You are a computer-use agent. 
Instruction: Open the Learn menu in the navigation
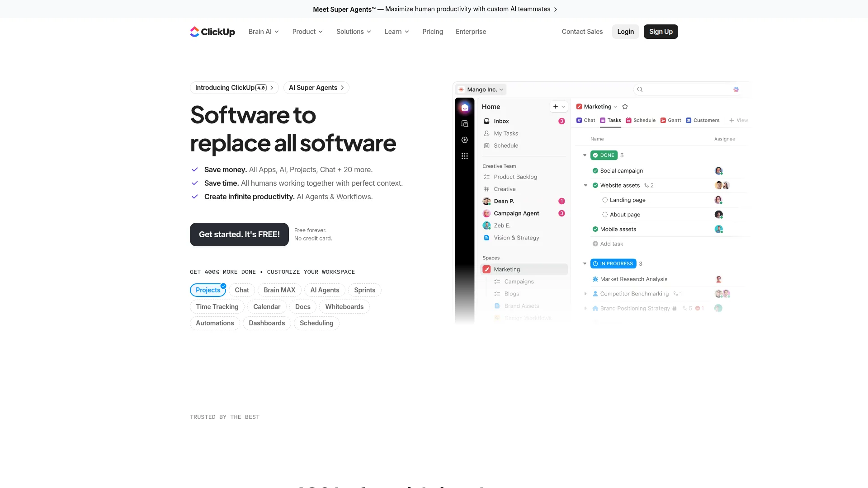click(x=396, y=32)
